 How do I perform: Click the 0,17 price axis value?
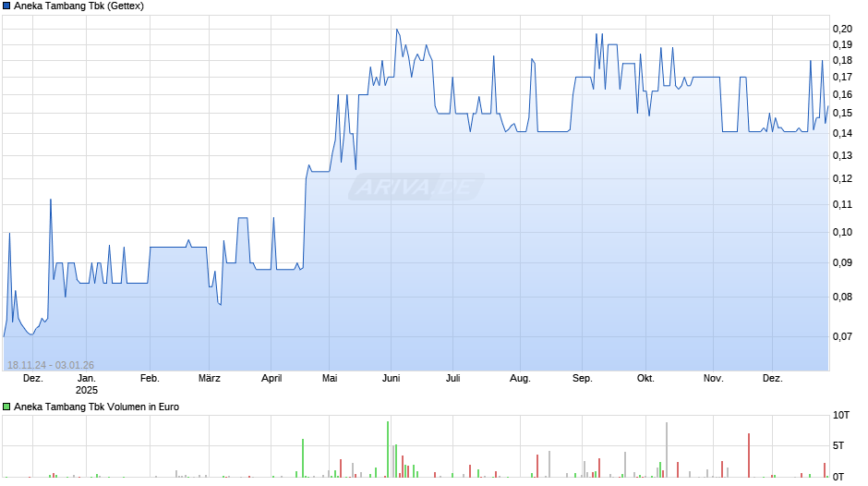point(842,77)
